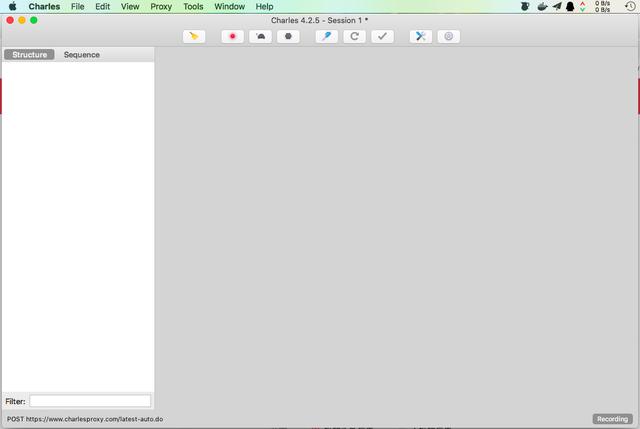Focus the Filter text field
The image size is (640, 429).
click(x=90, y=401)
